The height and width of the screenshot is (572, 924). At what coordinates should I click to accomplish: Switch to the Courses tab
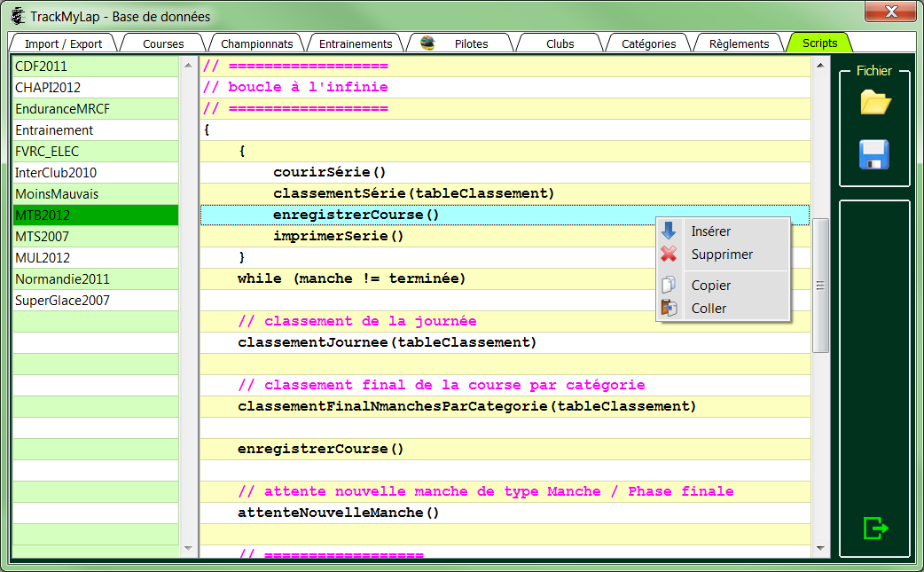[x=163, y=43]
